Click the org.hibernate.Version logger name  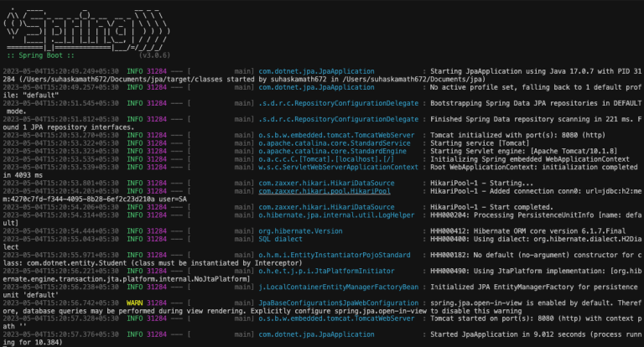[300, 231]
